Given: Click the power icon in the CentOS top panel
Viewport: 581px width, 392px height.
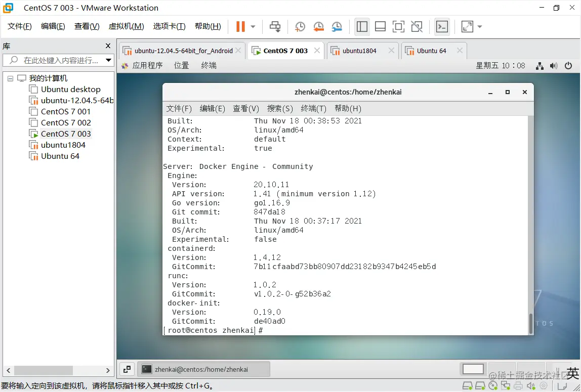Looking at the screenshot, I should pyautogui.click(x=568, y=66).
